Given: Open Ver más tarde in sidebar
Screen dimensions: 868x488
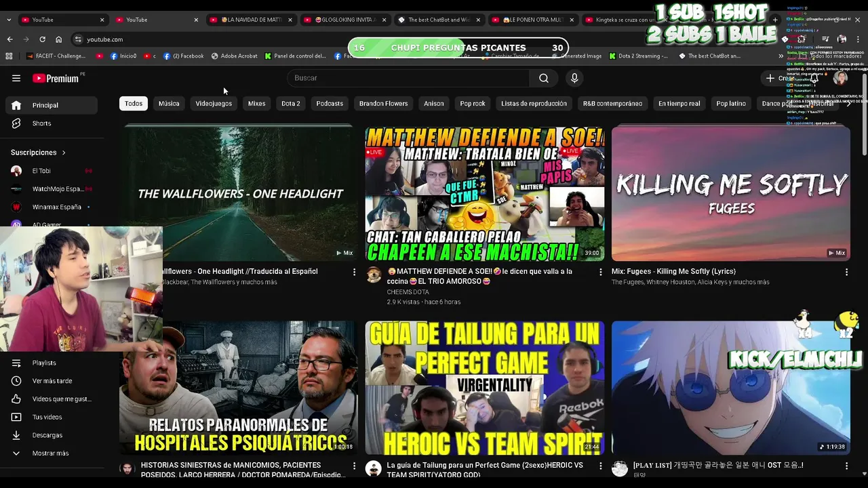Looking at the screenshot, I should click(x=52, y=381).
